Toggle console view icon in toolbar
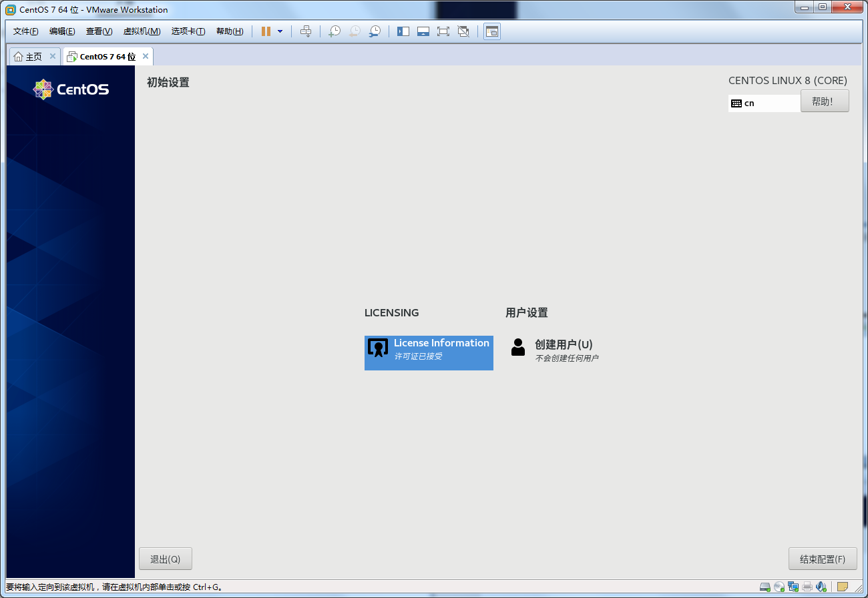The height and width of the screenshot is (598, 868). [x=492, y=31]
